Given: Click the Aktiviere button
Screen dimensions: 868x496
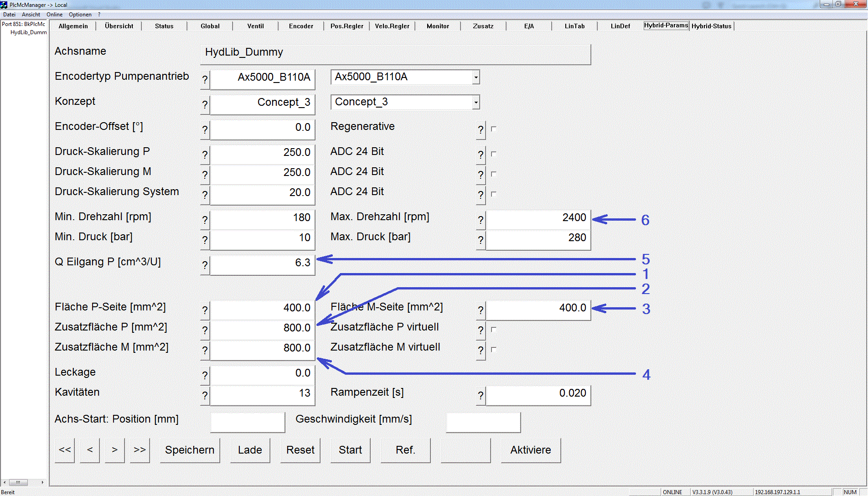Looking at the screenshot, I should point(531,450).
